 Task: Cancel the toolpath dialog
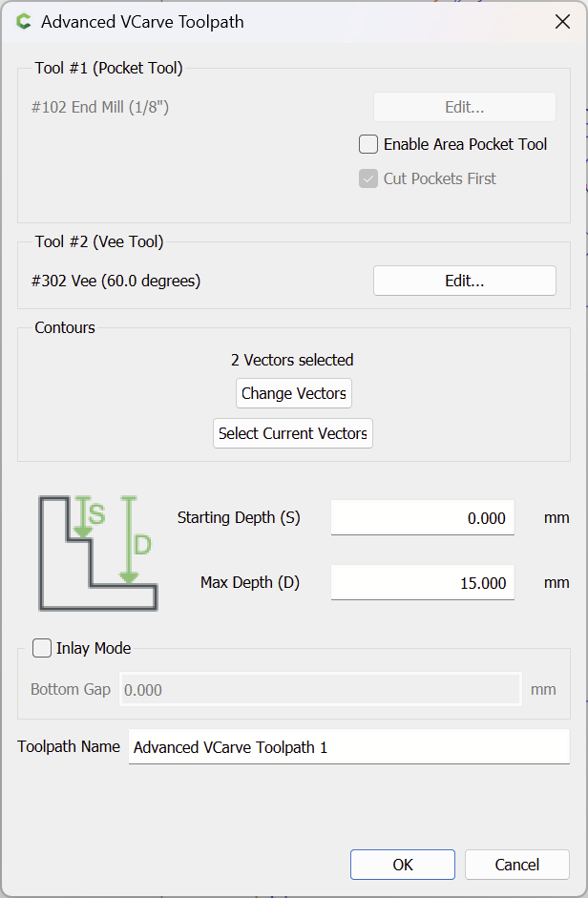click(x=517, y=865)
